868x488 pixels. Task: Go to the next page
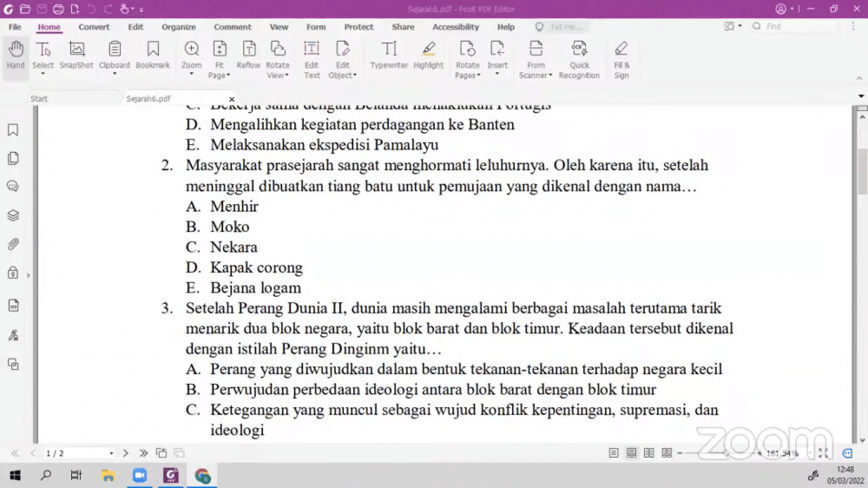pyautogui.click(x=126, y=453)
